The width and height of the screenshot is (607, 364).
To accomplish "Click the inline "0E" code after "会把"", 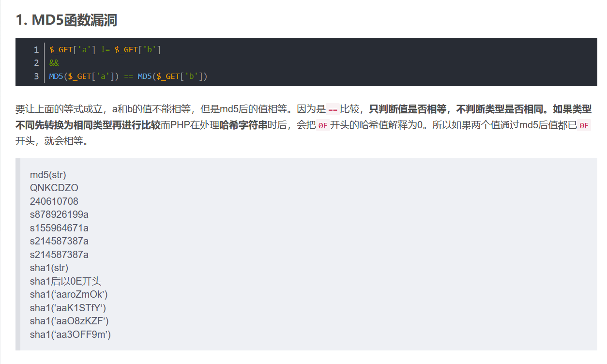I will pyautogui.click(x=323, y=125).
